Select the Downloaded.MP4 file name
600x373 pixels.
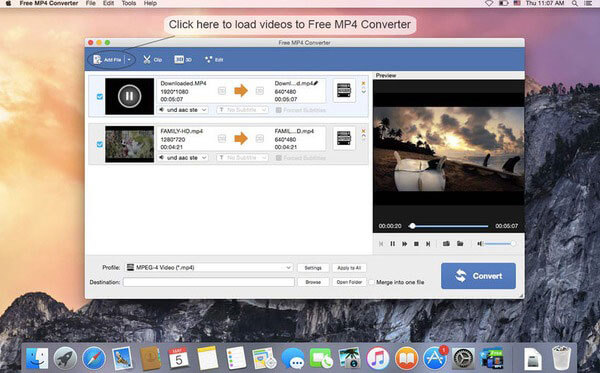click(183, 83)
